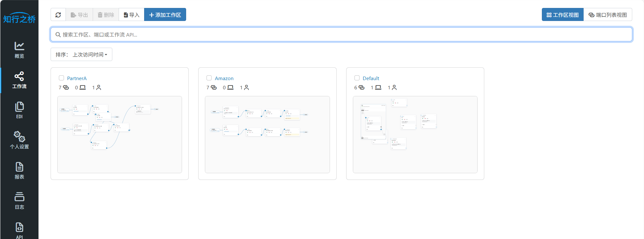Click the Amazon user count icon
Screen dimensions: 644x239
[x=246, y=87]
